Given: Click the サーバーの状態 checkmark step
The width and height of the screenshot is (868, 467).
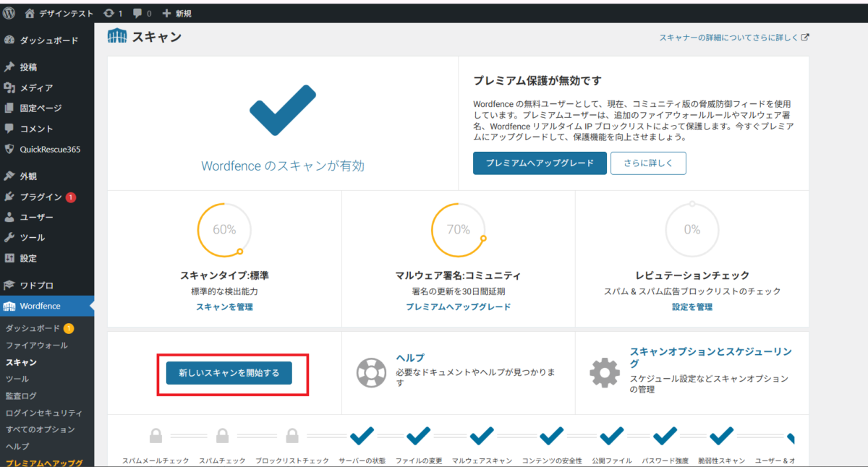Looking at the screenshot, I should pyautogui.click(x=362, y=436).
